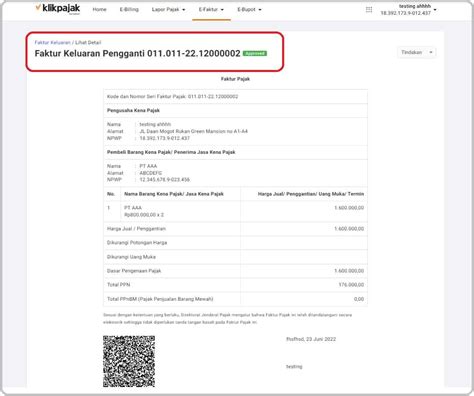The height and width of the screenshot is (396, 474).
Task: Click the Harga Jual / Penggantian row label
Action: pos(136,229)
